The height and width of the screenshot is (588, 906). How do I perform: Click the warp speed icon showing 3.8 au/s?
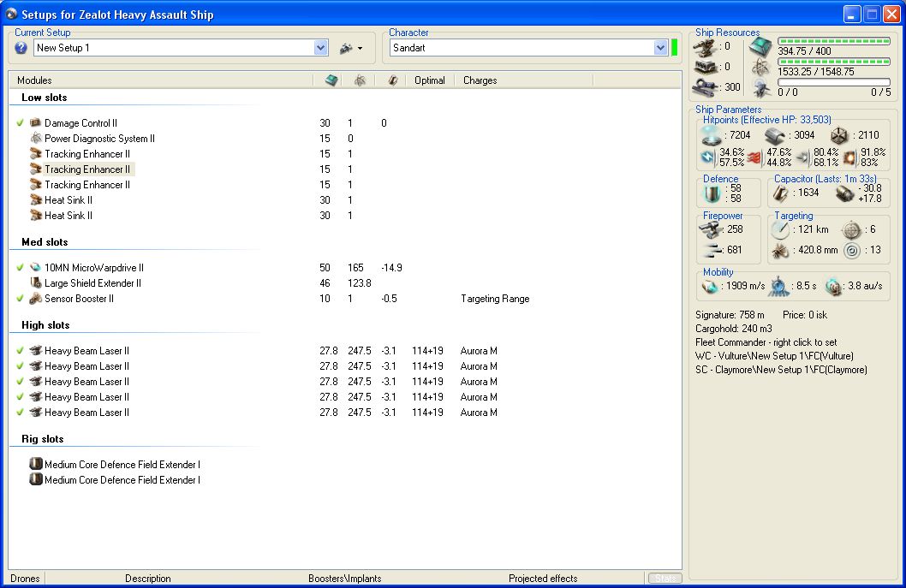pos(833,287)
